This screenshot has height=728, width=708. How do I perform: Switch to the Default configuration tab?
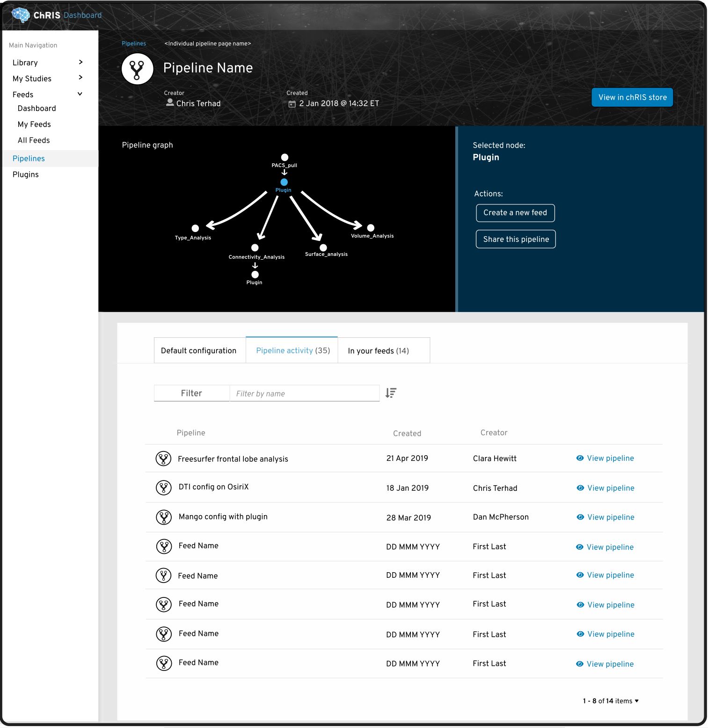[x=198, y=350]
